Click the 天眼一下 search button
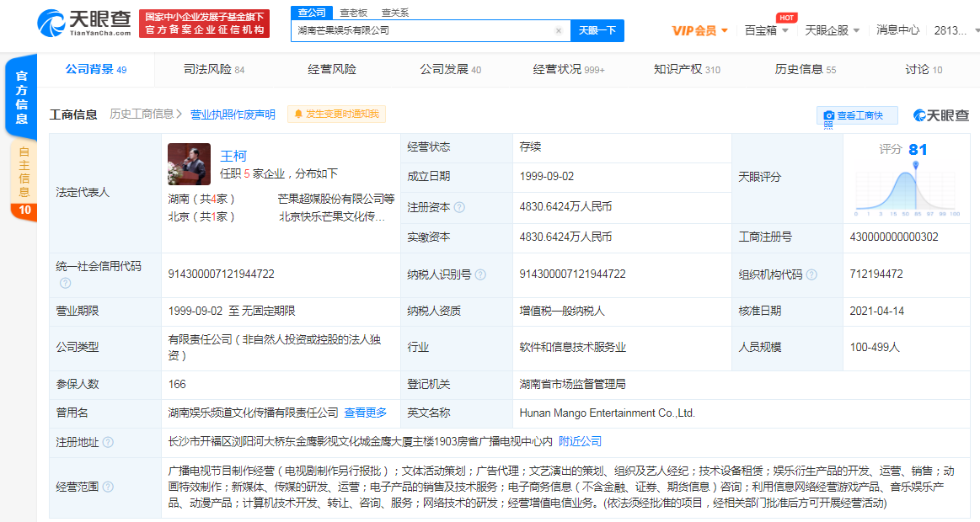Screen dimensions: 980x522 [597, 30]
